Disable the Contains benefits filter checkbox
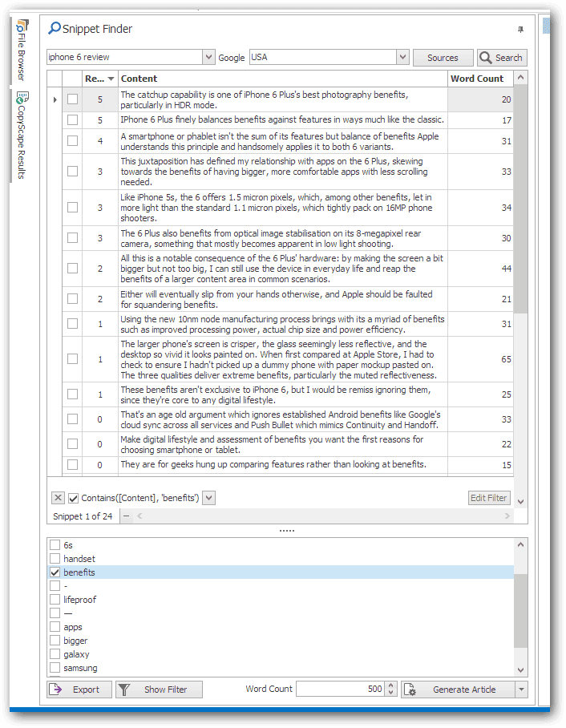The width and height of the screenshot is (566, 728). tap(74, 498)
